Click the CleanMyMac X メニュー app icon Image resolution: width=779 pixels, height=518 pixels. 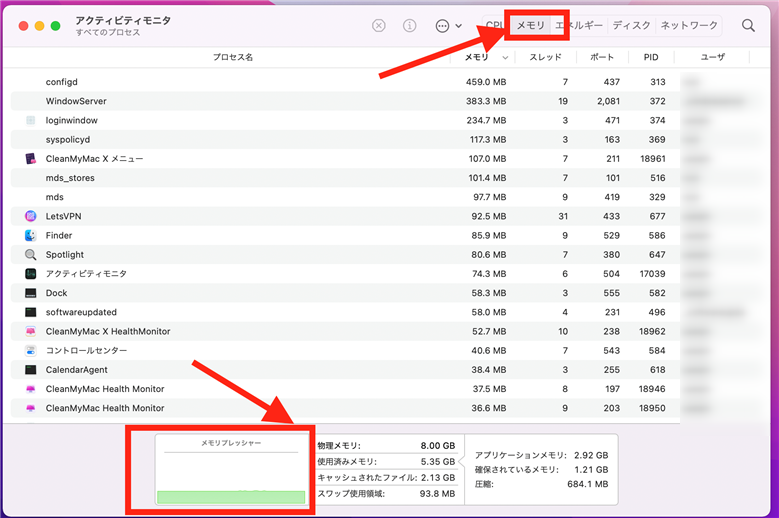30,158
